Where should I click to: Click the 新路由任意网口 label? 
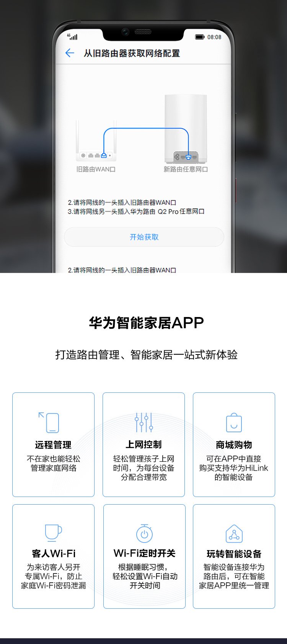tap(186, 169)
